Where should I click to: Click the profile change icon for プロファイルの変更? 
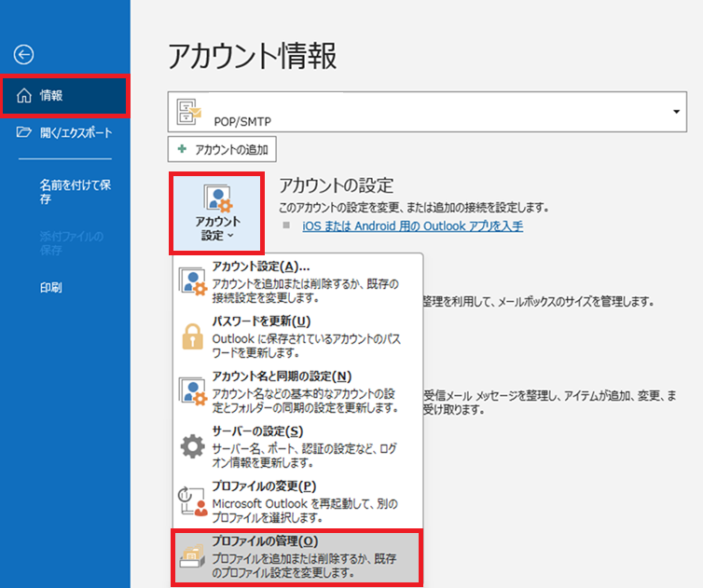193,500
